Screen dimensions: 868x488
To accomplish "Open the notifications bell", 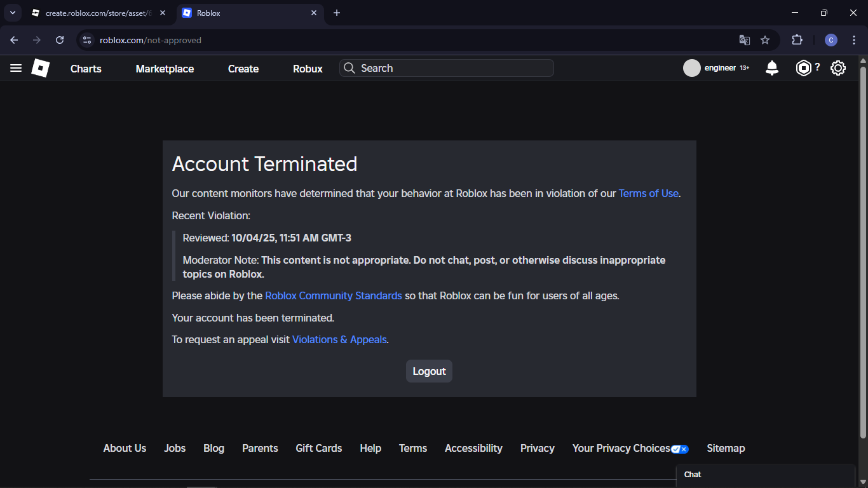I will [772, 68].
